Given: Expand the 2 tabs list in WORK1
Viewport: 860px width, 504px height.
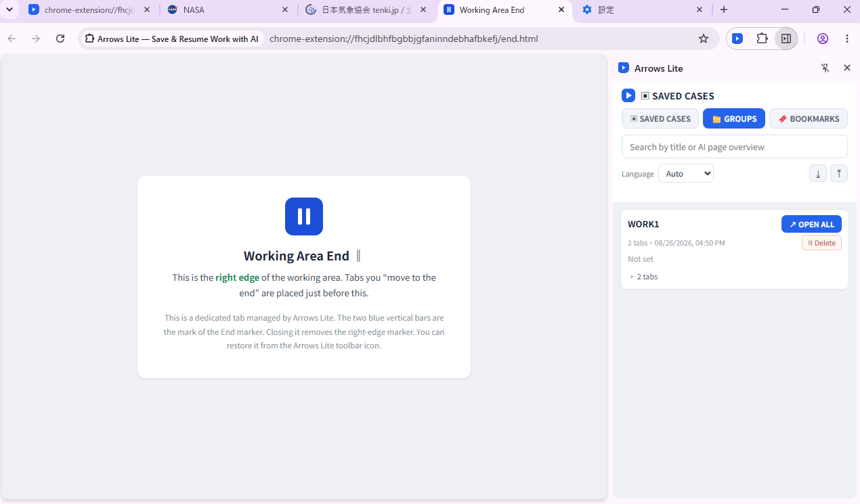Looking at the screenshot, I should tap(643, 277).
